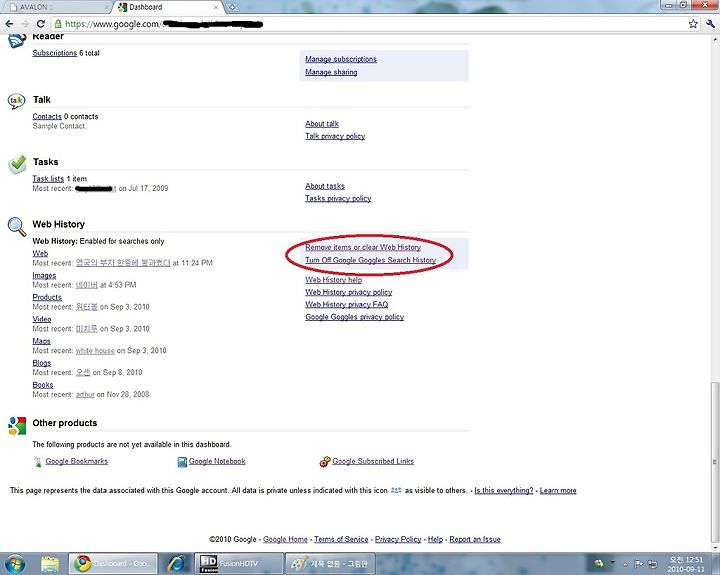Open Manage subscriptions link
The image size is (720, 575).
(x=341, y=59)
